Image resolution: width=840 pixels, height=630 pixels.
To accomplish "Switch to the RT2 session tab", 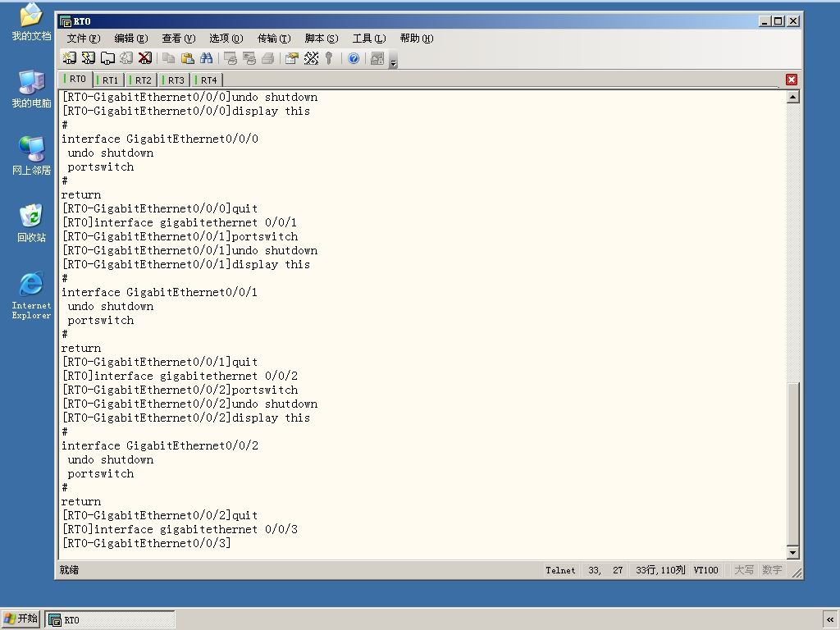I will coord(141,80).
